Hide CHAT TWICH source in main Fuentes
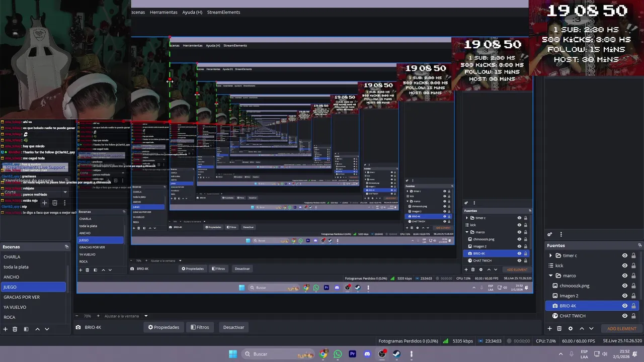644x362 pixels. click(625, 316)
